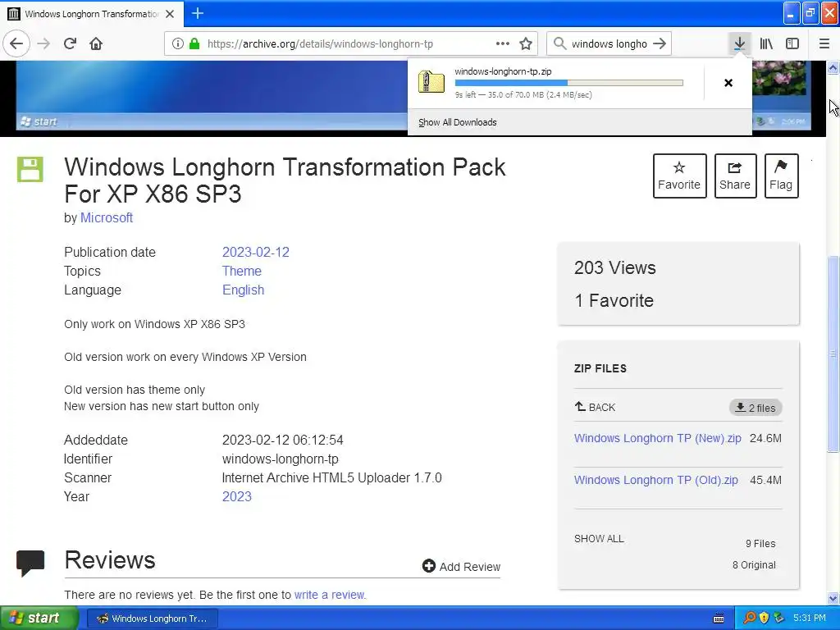The width and height of the screenshot is (840, 630).
Task: Show sidebars toolbar icon
Action: (792, 43)
